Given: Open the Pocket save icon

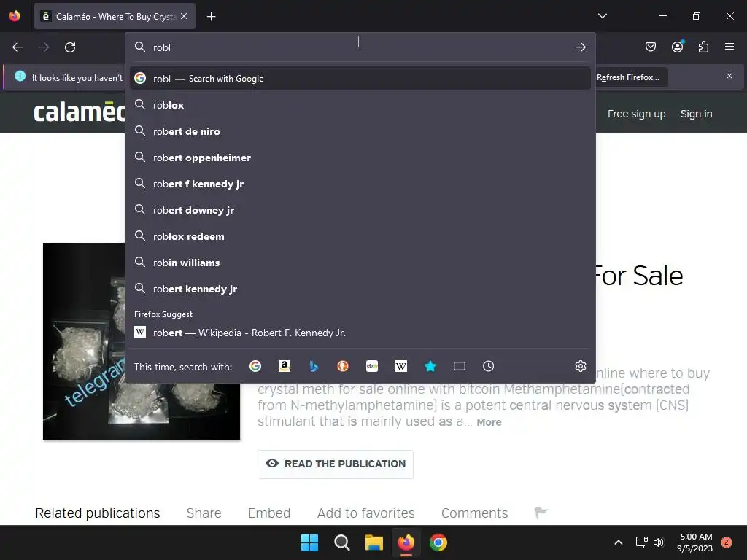Looking at the screenshot, I should pos(650,47).
